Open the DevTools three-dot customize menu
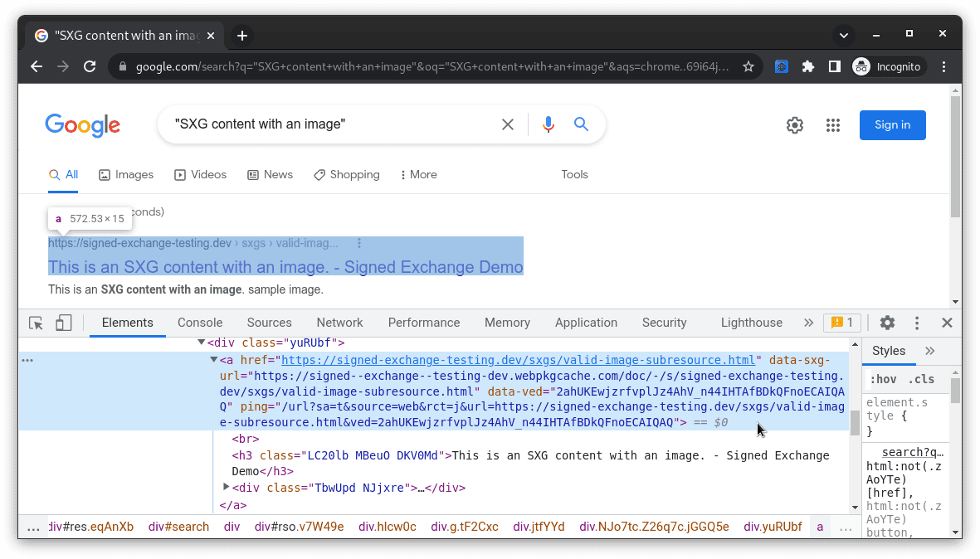This screenshot has width=980, height=559. 917,323
